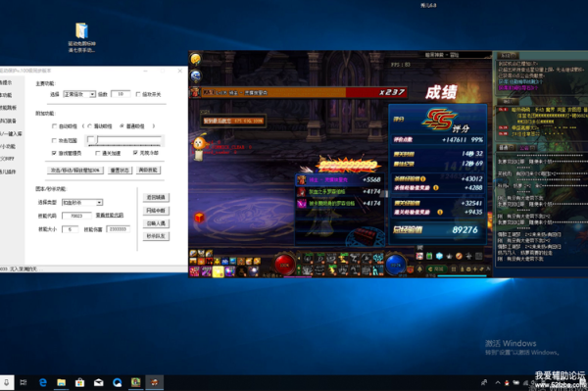
Task: Click the 技能伤害 input field
Action: [119, 229]
